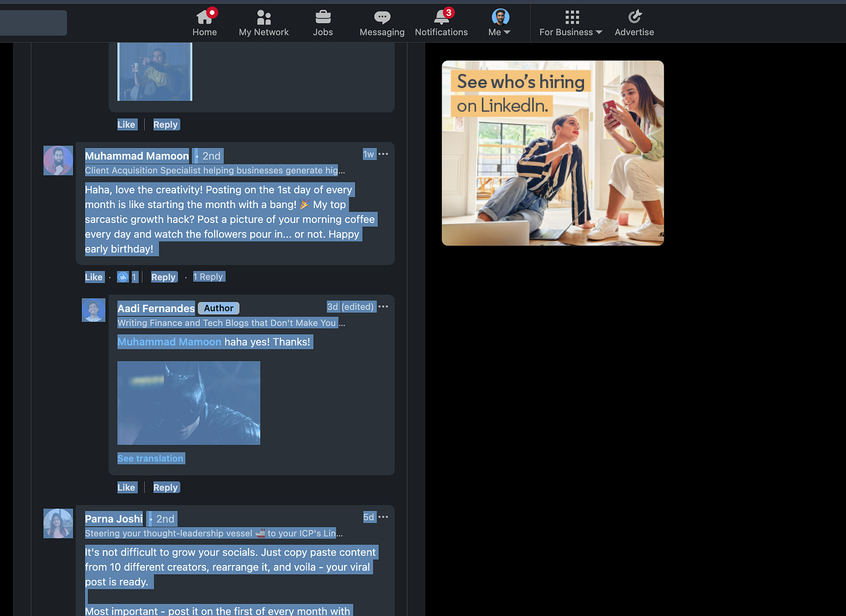Expand the For Business grid menu
Viewport: 846px width, 616px height.
pyautogui.click(x=571, y=23)
